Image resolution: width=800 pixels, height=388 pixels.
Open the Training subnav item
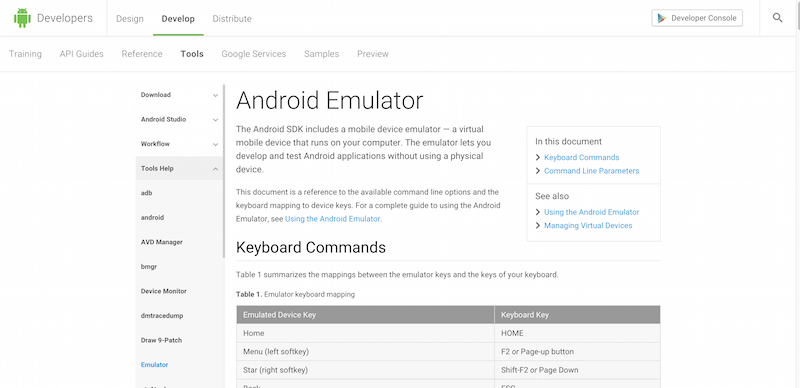[x=26, y=54]
